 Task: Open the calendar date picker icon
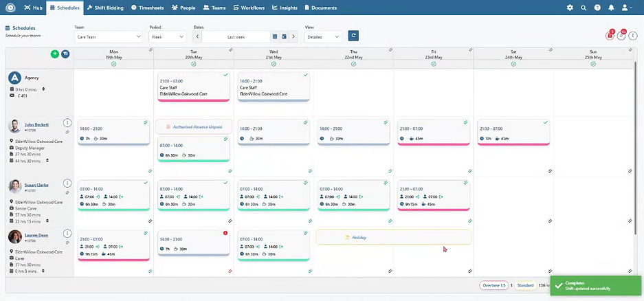coord(275,36)
